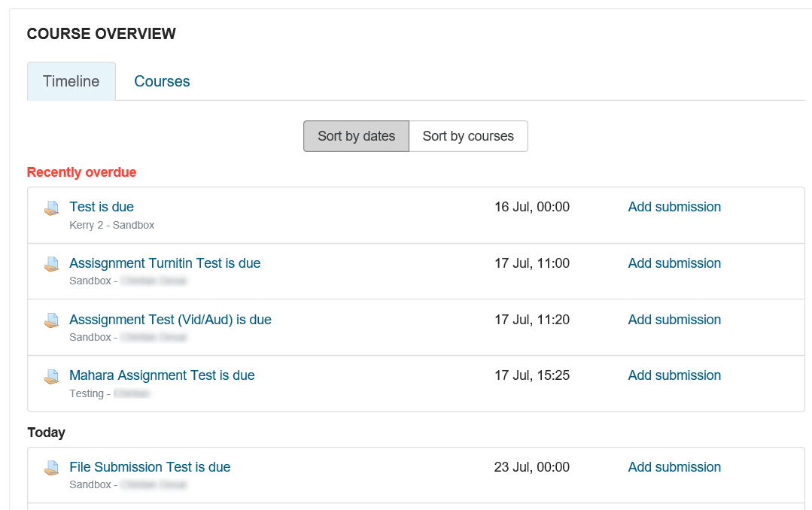Switch to the Courses tab
Viewport: 812px width, 510px height.
(162, 81)
